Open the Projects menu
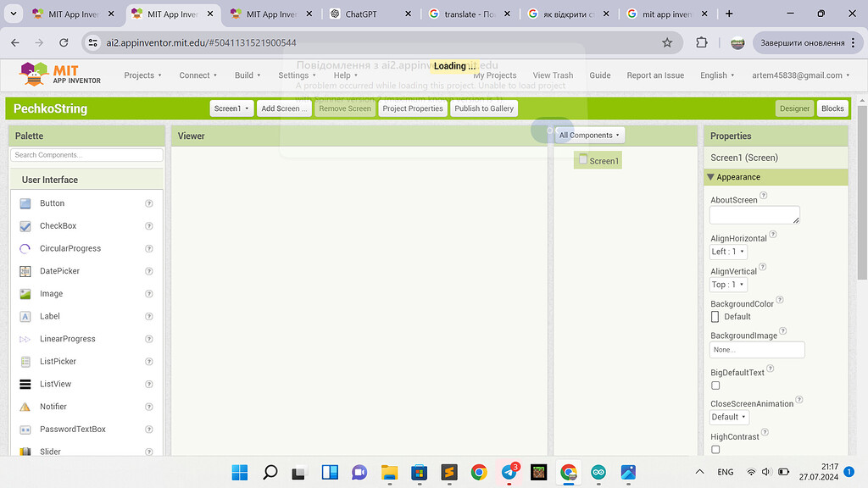Screen dimensions: 868x488 (x=142, y=75)
